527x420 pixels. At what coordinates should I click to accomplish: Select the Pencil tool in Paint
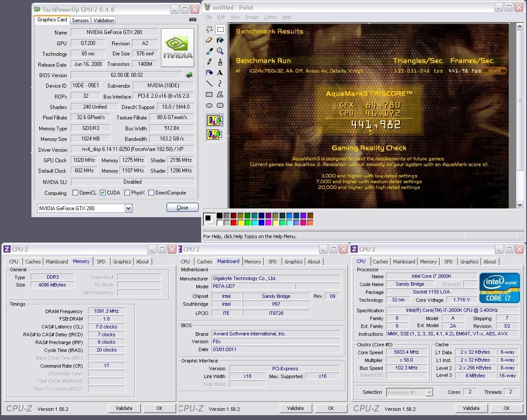point(209,62)
